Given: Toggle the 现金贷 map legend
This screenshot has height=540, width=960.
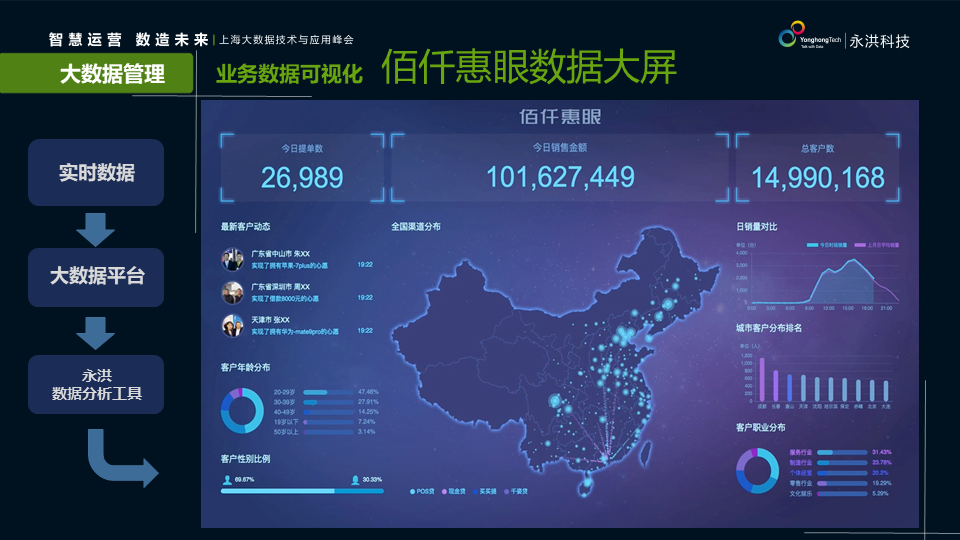Looking at the screenshot, I should pyautogui.click(x=454, y=492).
